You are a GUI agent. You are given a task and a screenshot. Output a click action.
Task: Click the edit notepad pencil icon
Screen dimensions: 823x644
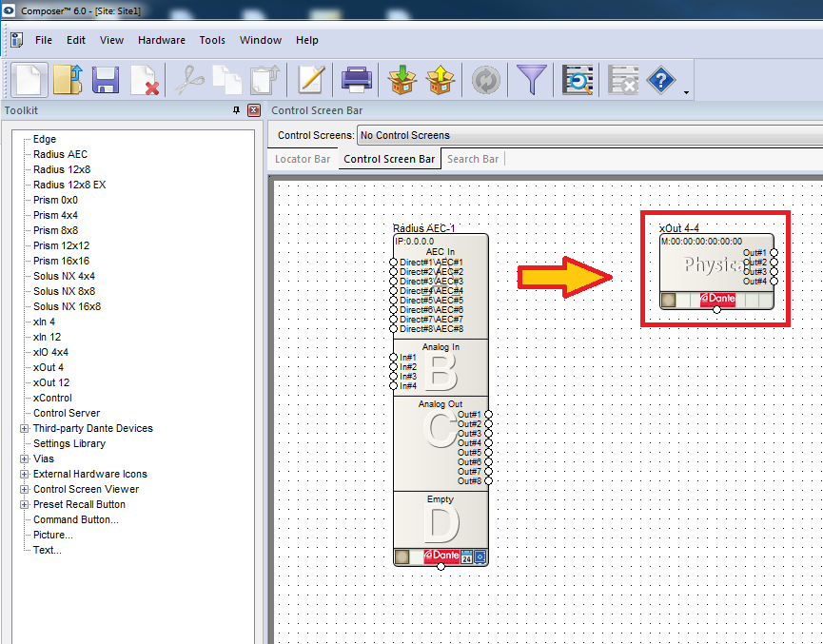[x=311, y=80]
